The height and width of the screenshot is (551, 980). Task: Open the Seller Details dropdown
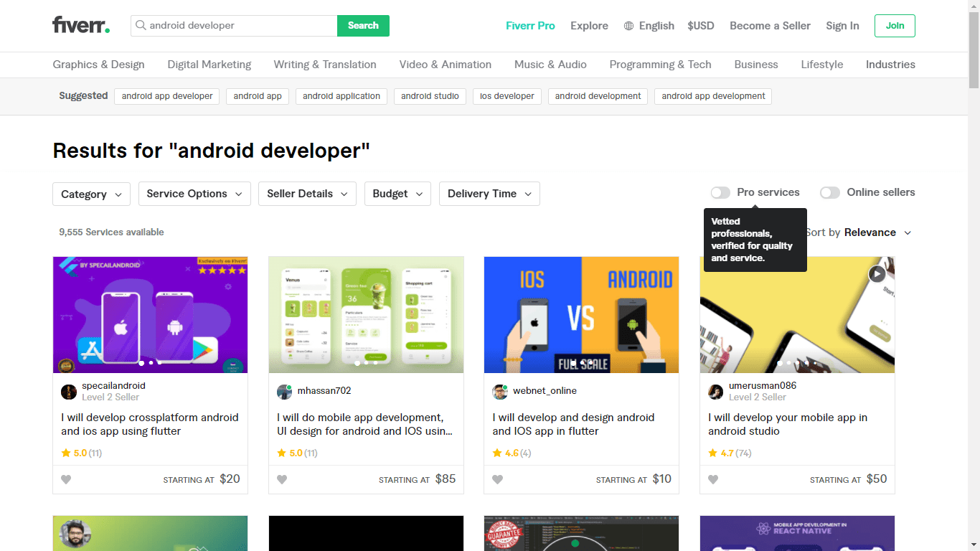click(307, 194)
